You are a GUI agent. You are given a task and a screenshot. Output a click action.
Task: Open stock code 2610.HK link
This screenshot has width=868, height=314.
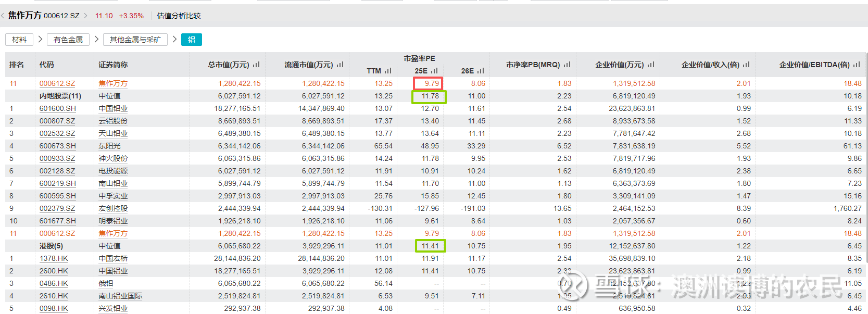click(x=54, y=296)
